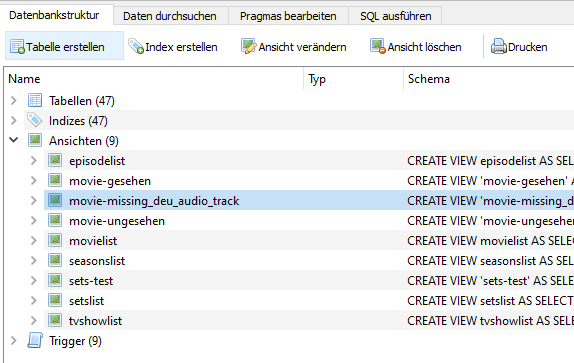Click the movie-gesehen view icon

click(x=55, y=180)
